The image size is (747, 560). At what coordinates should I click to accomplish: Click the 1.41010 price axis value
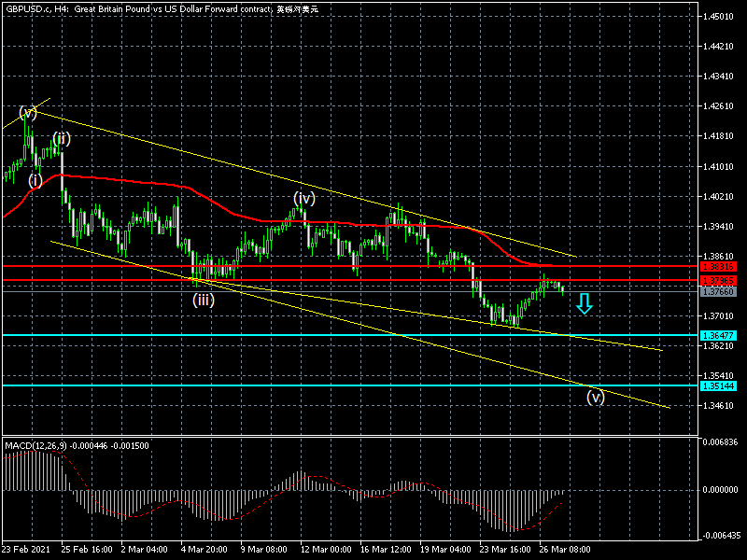click(x=718, y=167)
